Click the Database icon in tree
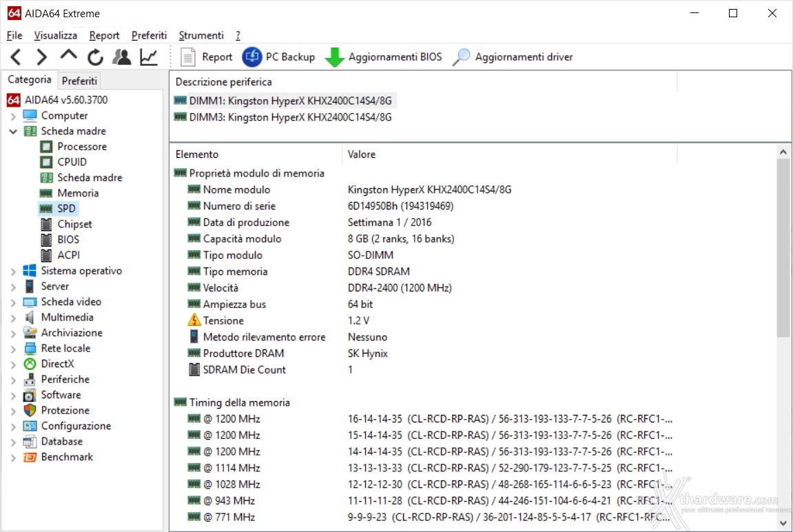This screenshot has width=793, height=532. 30,442
